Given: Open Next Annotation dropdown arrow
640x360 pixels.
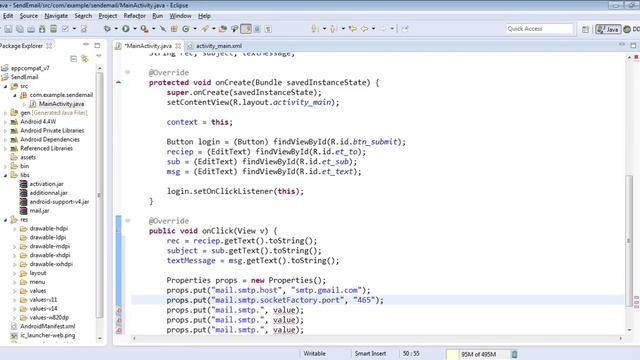Looking at the screenshot, I should pos(324,29).
